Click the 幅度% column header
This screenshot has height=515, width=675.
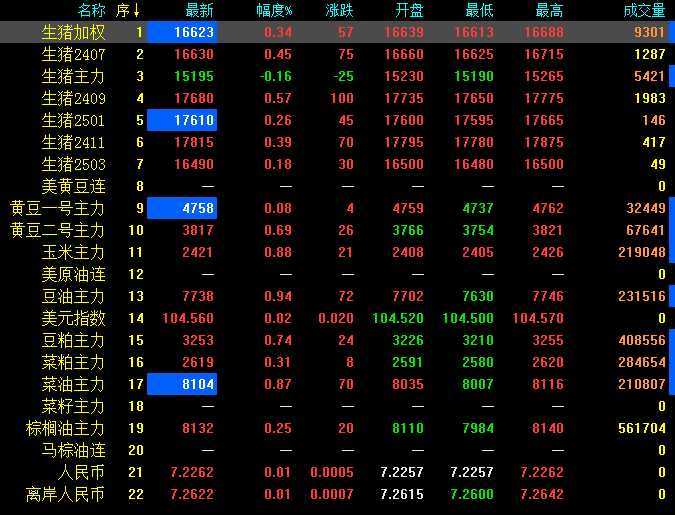pos(274,10)
